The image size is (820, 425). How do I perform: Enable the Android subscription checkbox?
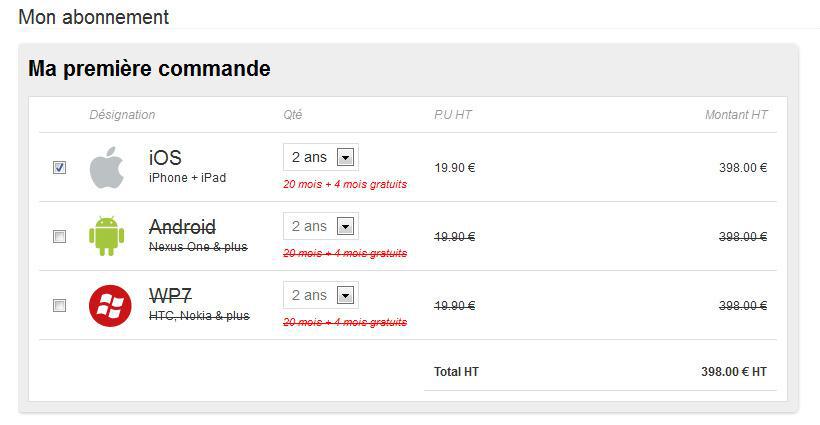coord(59,237)
